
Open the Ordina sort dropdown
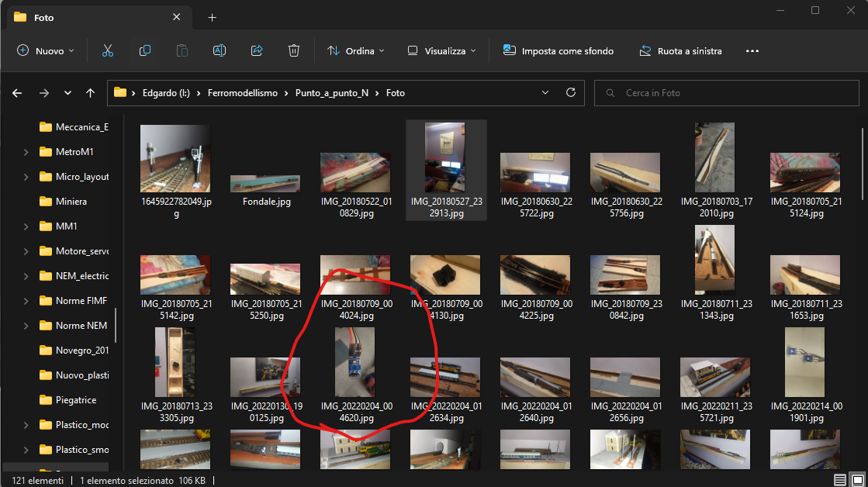pos(355,51)
